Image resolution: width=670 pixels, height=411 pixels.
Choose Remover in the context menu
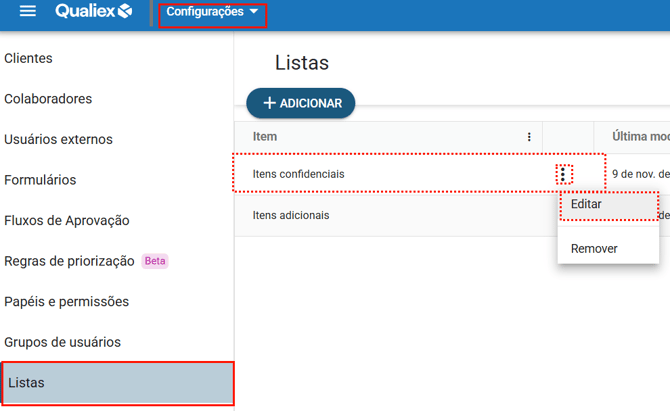click(594, 248)
